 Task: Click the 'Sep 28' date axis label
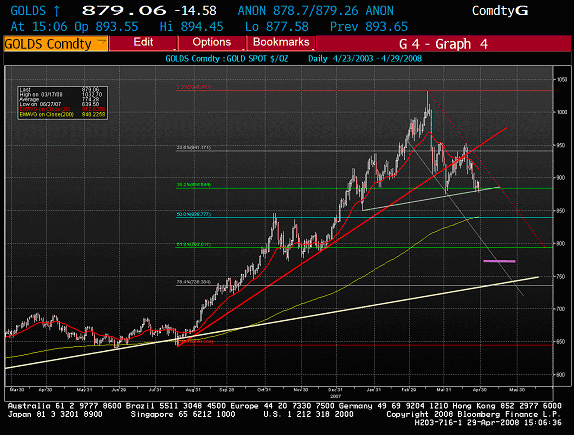tap(227, 390)
